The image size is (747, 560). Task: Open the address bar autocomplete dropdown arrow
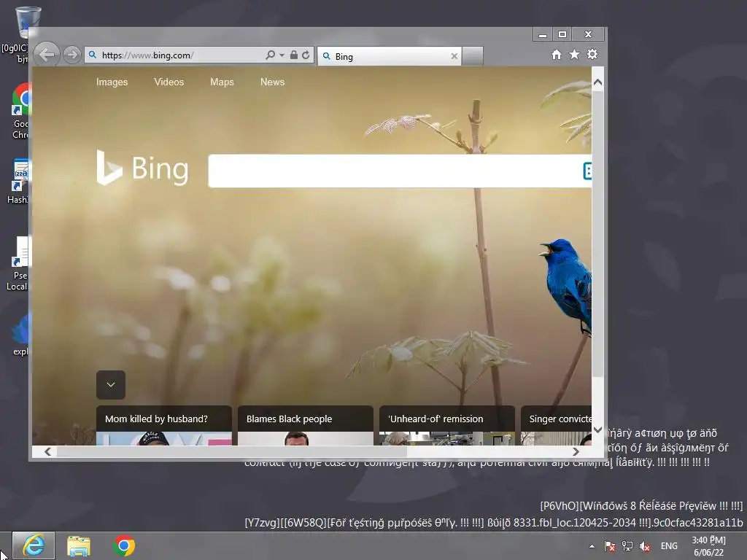click(282, 55)
